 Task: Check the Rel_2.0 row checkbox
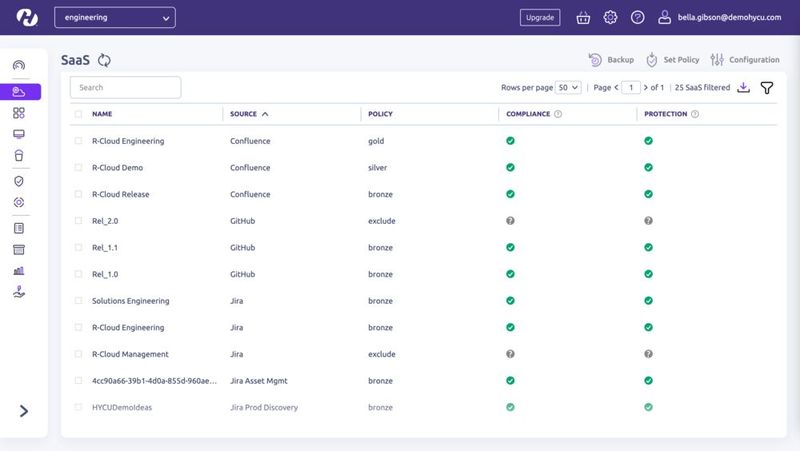79,221
